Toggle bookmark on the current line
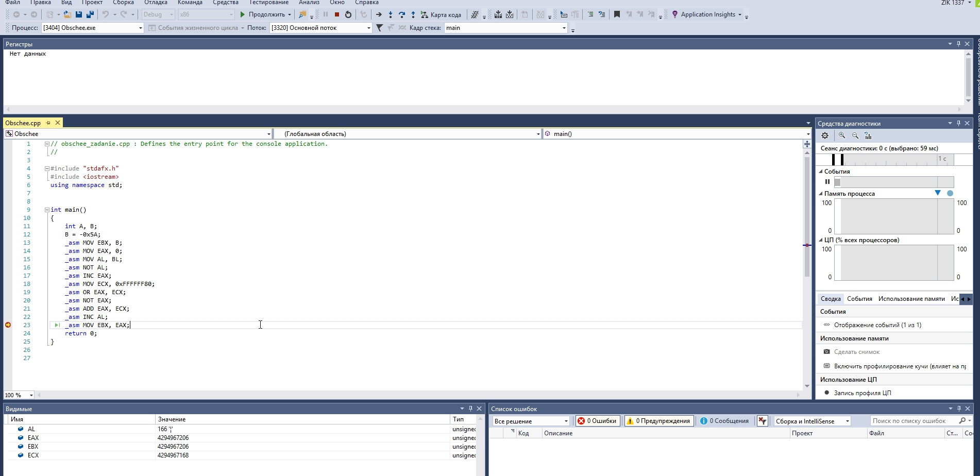 coord(617,14)
